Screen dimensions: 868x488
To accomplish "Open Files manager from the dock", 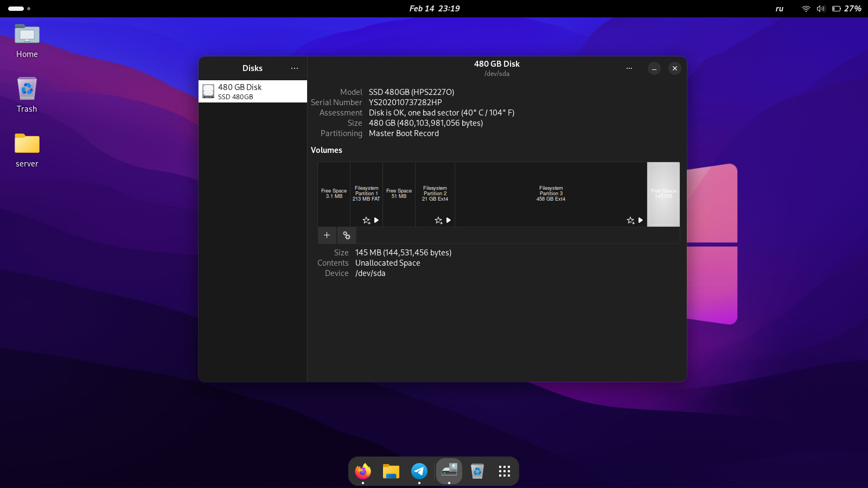I will tap(391, 471).
